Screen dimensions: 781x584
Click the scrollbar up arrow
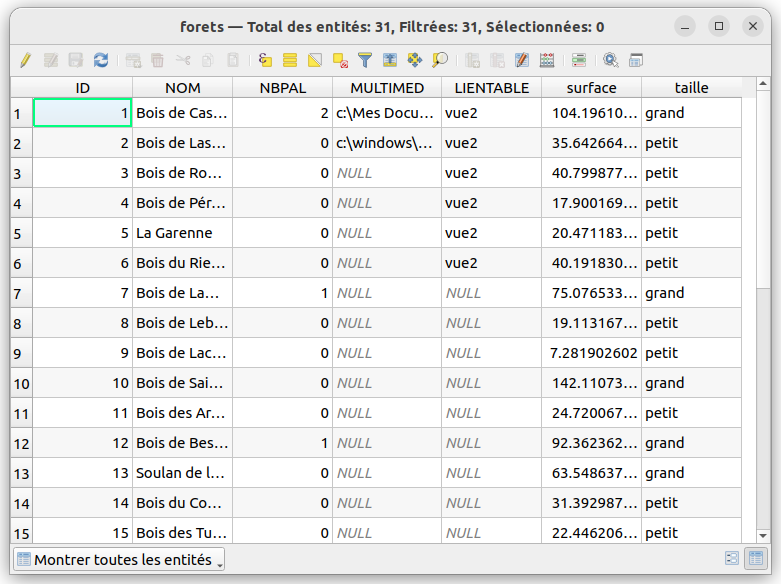763,84
